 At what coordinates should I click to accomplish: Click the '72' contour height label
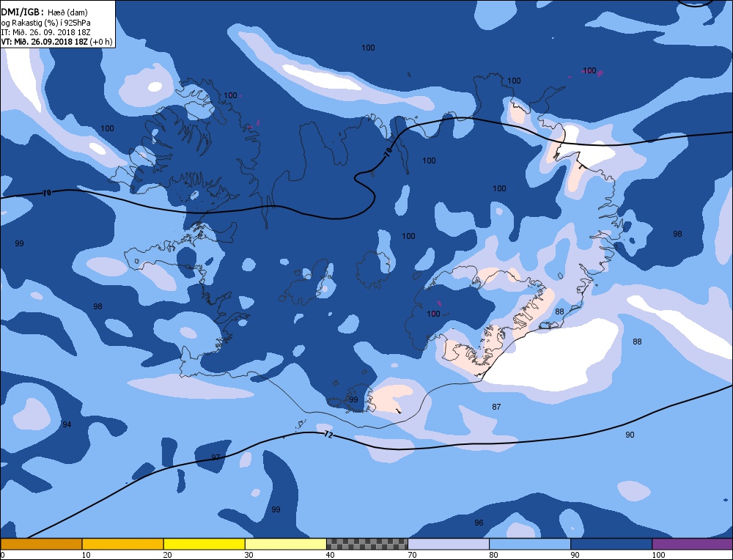point(328,435)
